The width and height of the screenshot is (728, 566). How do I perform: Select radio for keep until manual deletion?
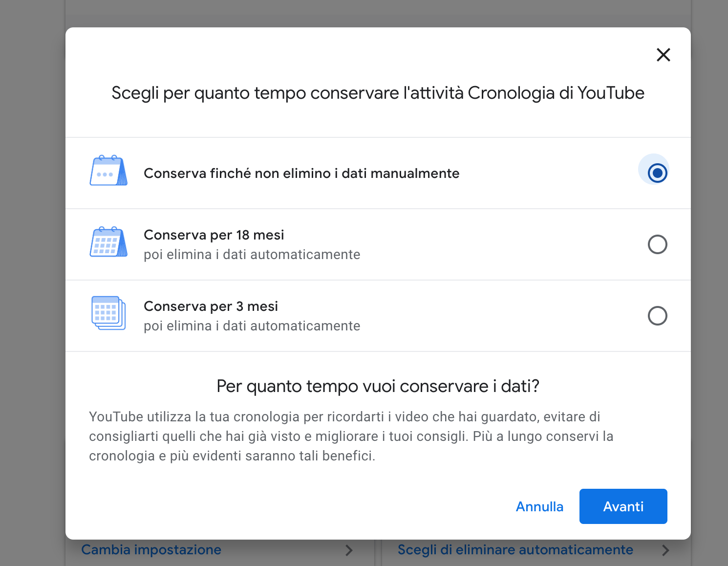click(x=657, y=173)
